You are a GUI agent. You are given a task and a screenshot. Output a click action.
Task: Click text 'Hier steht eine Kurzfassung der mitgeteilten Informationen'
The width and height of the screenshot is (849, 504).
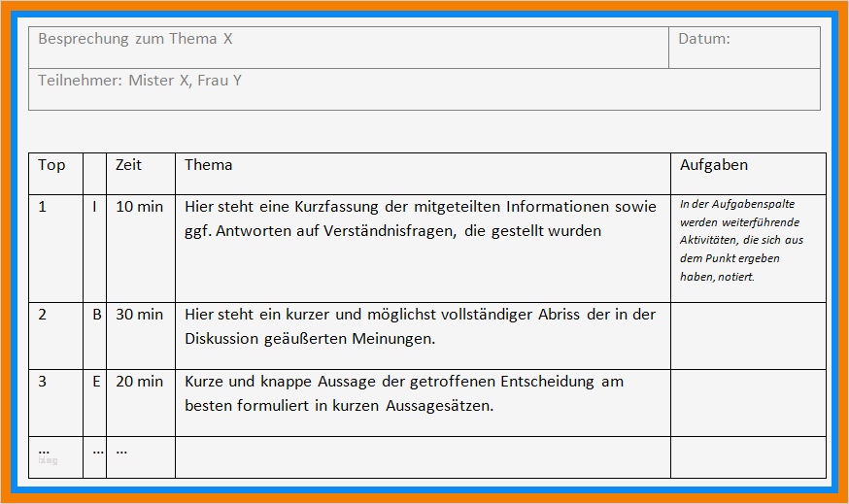coord(397,207)
